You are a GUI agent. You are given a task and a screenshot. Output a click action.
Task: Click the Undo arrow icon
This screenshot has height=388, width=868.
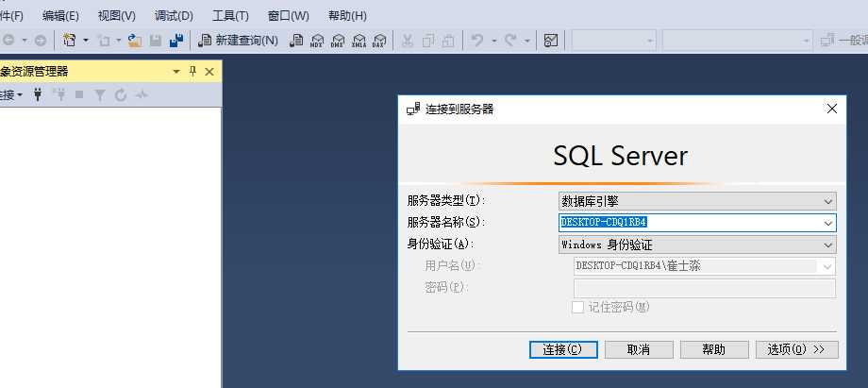tap(477, 41)
